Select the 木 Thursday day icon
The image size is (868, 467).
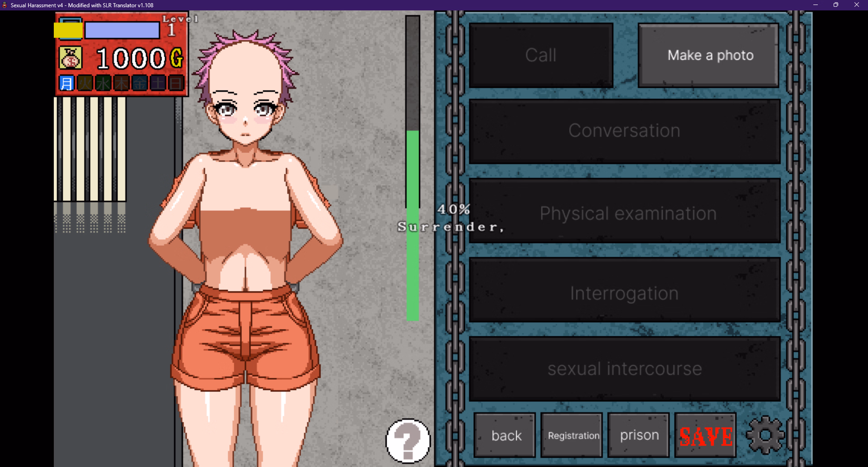click(121, 83)
